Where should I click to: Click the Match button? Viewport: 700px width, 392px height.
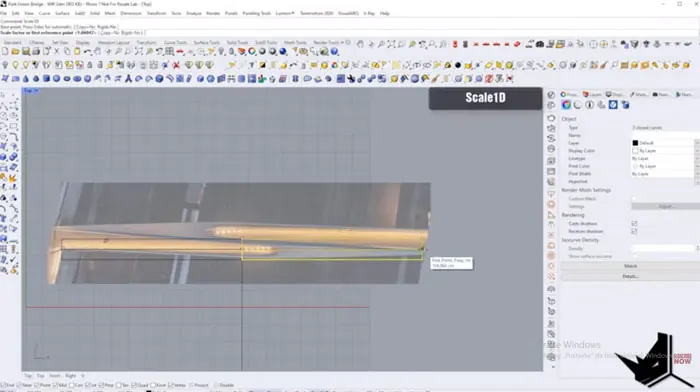[x=630, y=266]
